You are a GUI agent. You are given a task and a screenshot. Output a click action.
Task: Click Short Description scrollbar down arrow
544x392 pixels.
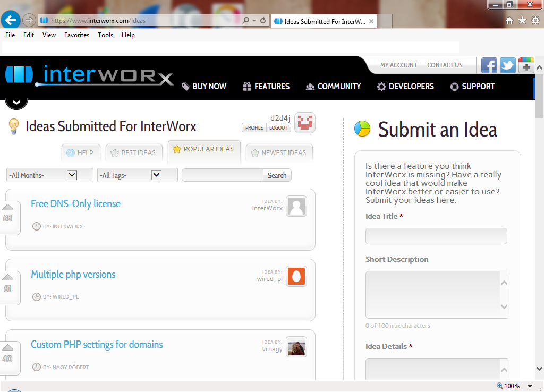[x=505, y=306]
